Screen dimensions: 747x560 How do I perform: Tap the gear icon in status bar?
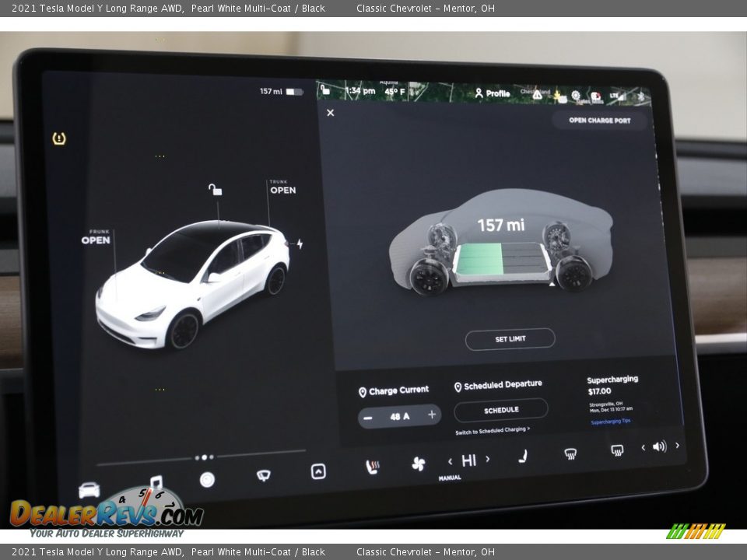point(576,95)
